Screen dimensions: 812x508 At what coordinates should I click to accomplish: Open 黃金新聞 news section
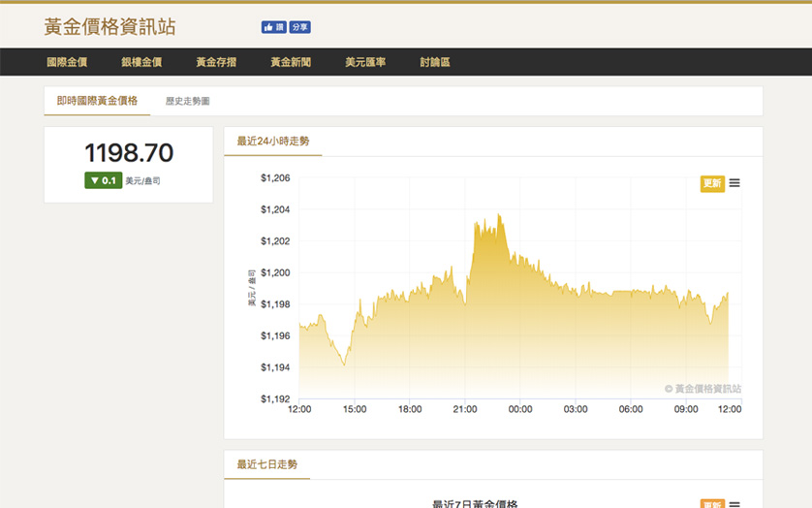point(291,62)
